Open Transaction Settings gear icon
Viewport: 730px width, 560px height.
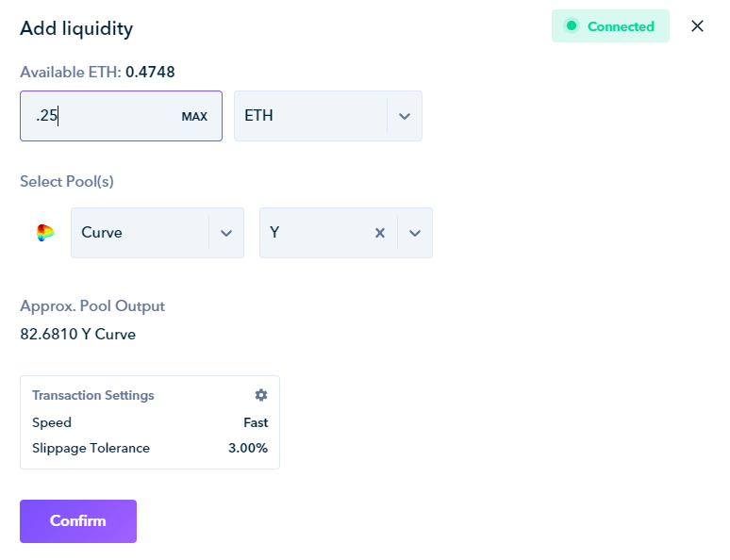pos(261,395)
